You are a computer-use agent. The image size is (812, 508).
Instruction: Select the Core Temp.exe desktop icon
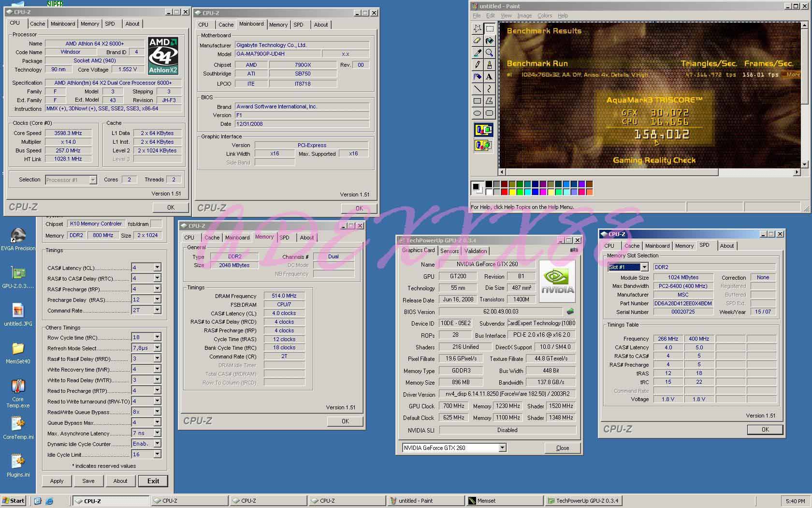[18, 394]
